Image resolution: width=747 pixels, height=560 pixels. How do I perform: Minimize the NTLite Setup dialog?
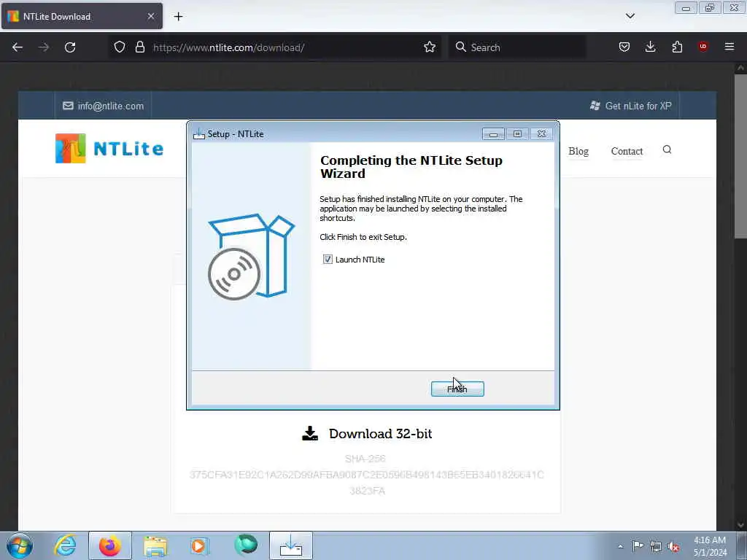(x=493, y=134)
